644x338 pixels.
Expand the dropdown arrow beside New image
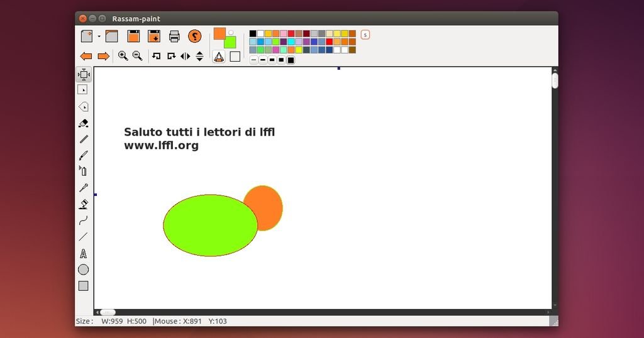[x=99, y=36]
